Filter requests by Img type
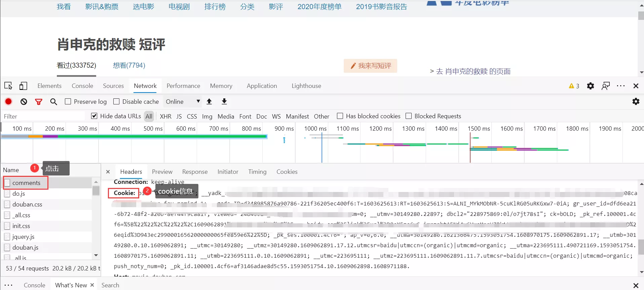This screenshot has height=290, width=644. pyautogui.click(x=207, y=116)
